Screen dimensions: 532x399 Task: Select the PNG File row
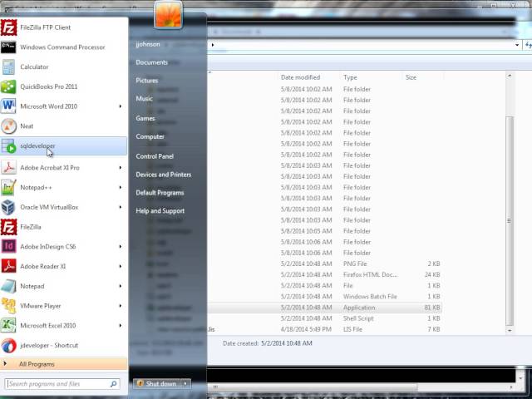point(325,264)
